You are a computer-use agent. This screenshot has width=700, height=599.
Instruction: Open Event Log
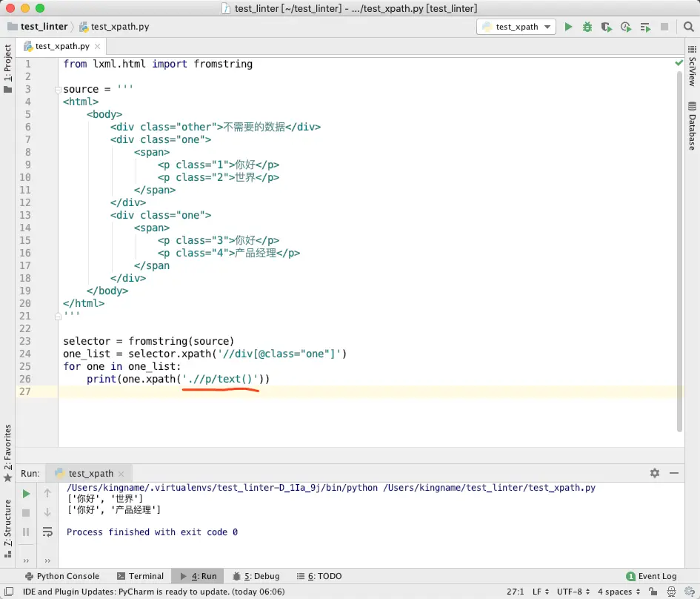click(651, 576)
